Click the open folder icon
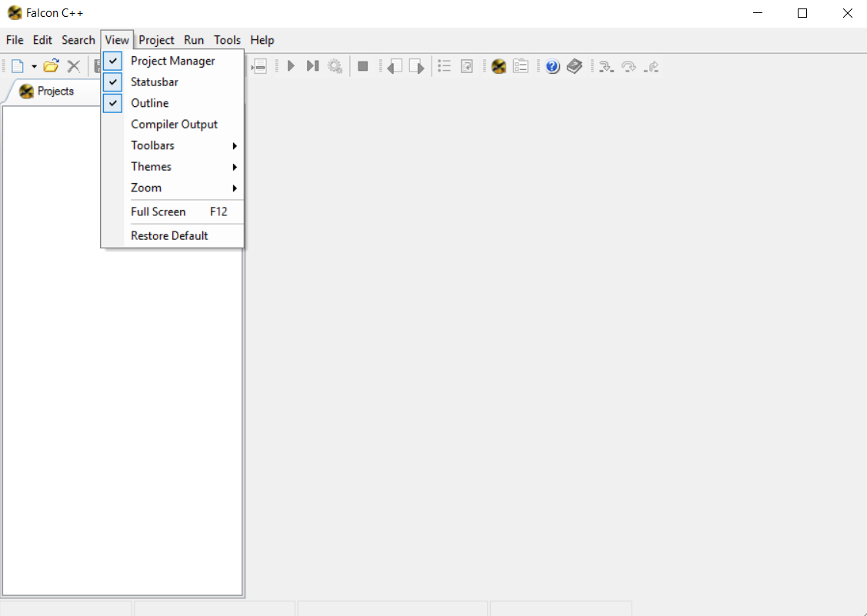 click(51, 66)
